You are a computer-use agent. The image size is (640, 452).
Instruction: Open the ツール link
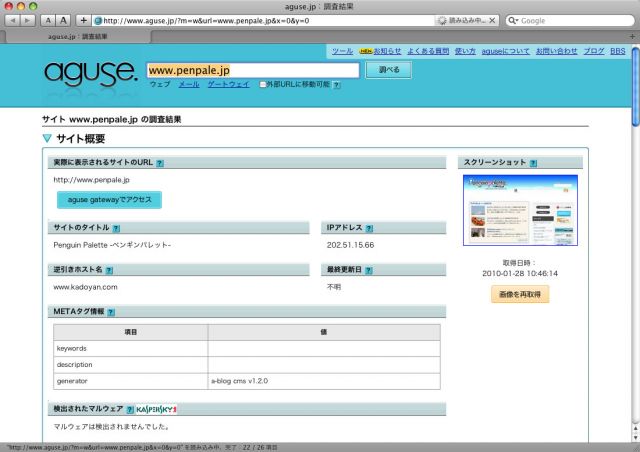click(x=342, y=51)
